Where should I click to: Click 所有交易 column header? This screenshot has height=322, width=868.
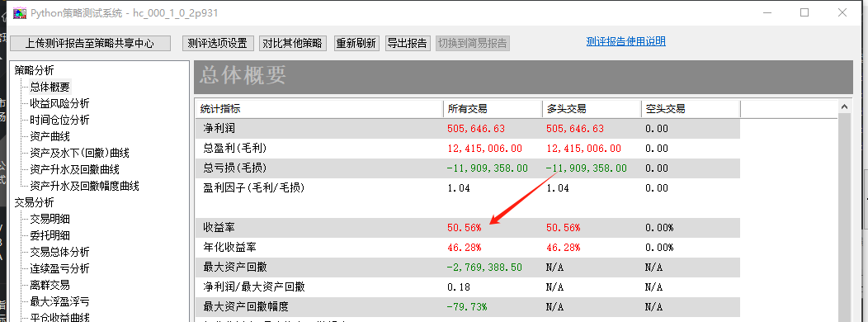click(492, 109)
